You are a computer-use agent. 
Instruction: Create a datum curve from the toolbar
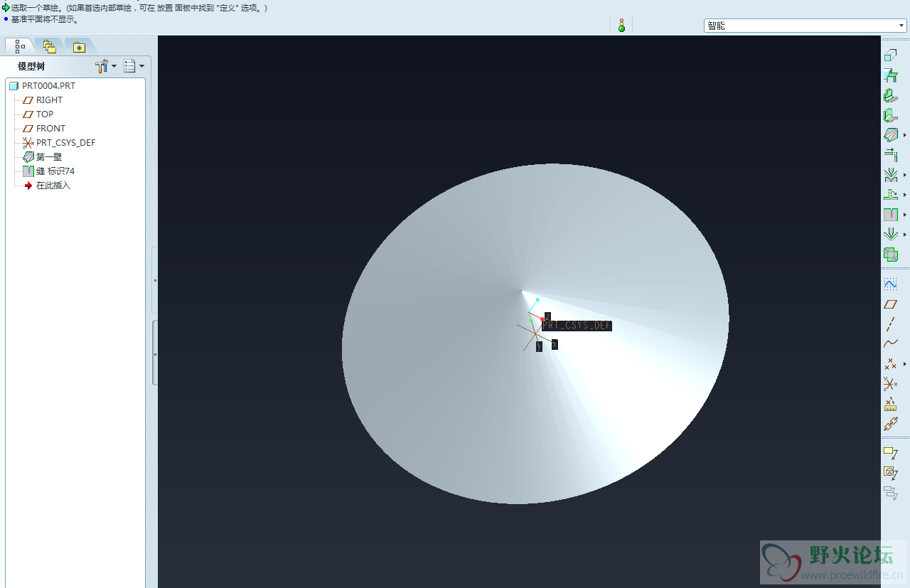pos(890,344)
